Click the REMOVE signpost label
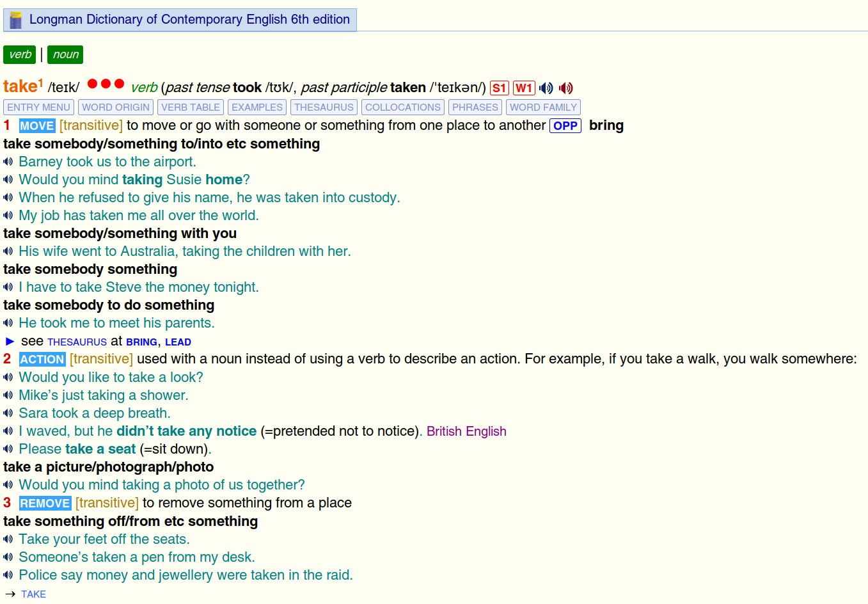The height and width of the screenshot is (604, 868). pos(45,504)
